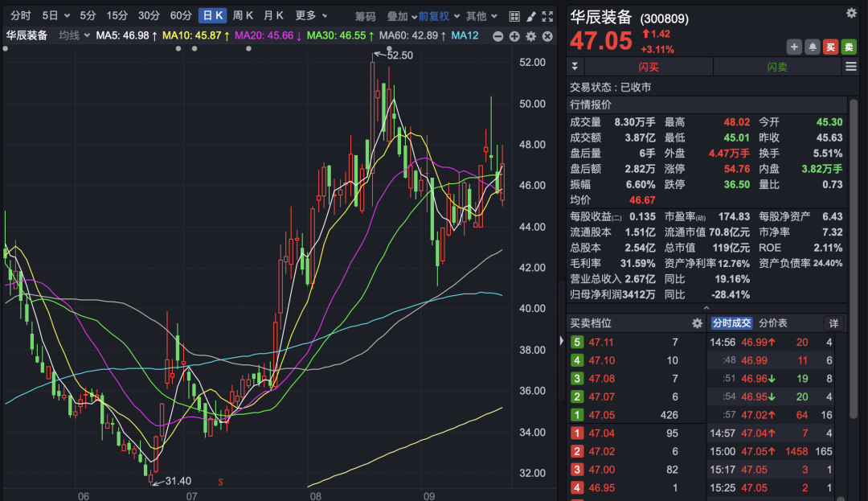The image size is (868, 501).
Task: Open the chart layout grid icon
Action: pyautogui.click(x=514, y=16)
